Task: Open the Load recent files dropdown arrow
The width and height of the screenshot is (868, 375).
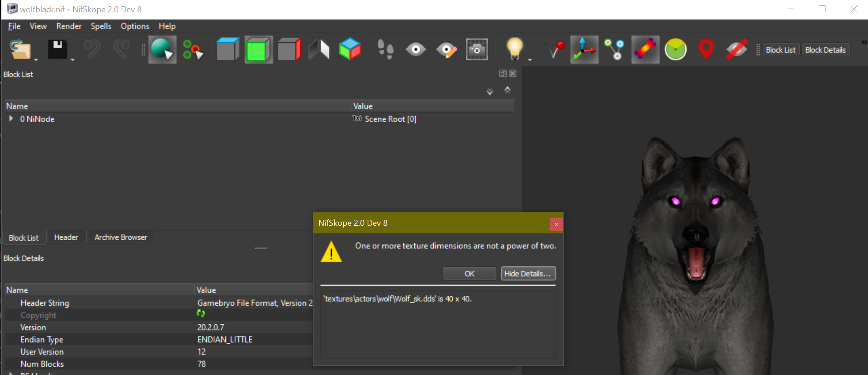Action: 36,59
